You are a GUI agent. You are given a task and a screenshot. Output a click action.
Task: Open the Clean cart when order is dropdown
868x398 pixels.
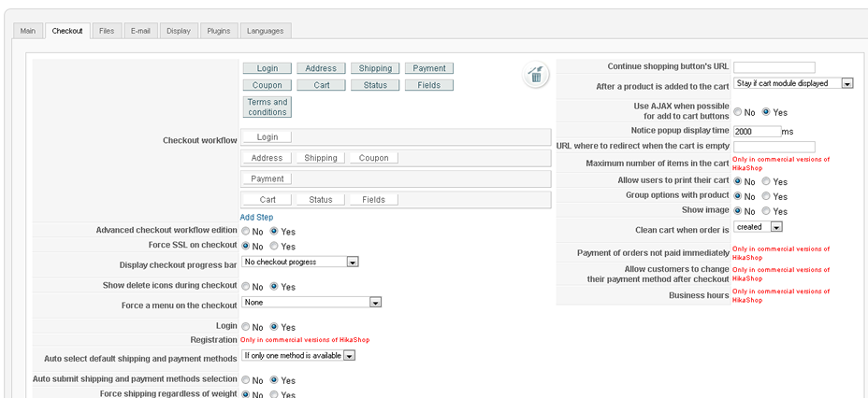758,227
